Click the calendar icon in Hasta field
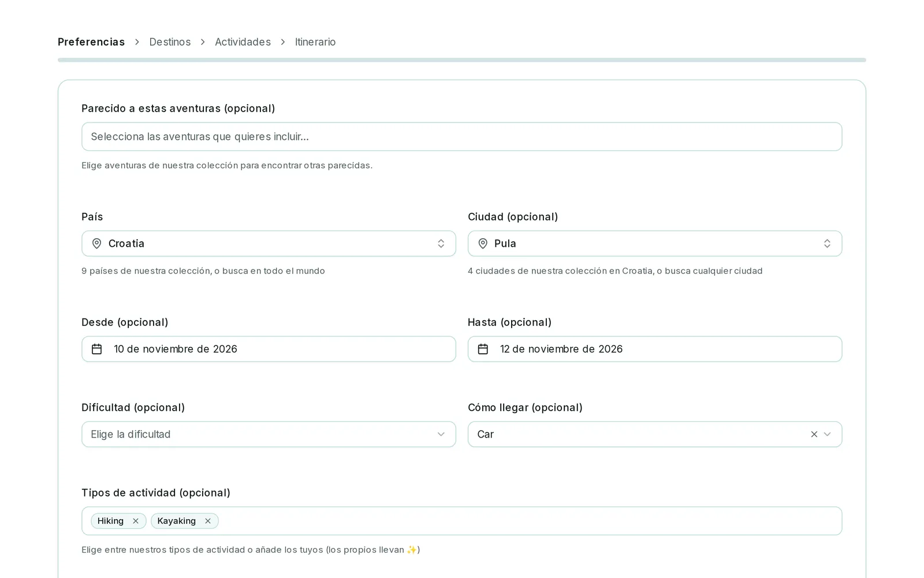Viewport: 924px width, 578px height. [483, 349]
